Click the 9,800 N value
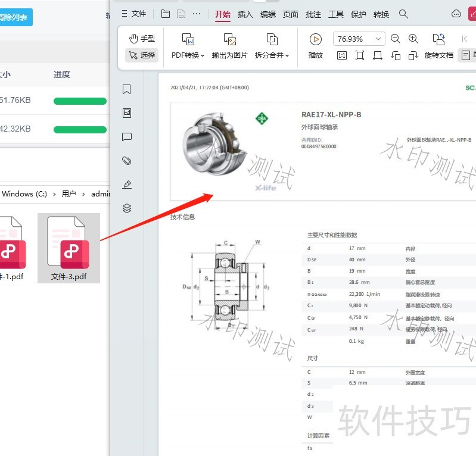This screenshot has height=456, width=476. tap(358, 305)
